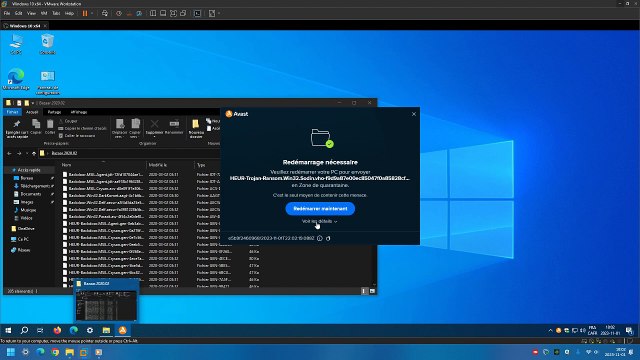Open the Ce PC desktop icon
Viewport: 640px width, 360px height.
point(16,44)
